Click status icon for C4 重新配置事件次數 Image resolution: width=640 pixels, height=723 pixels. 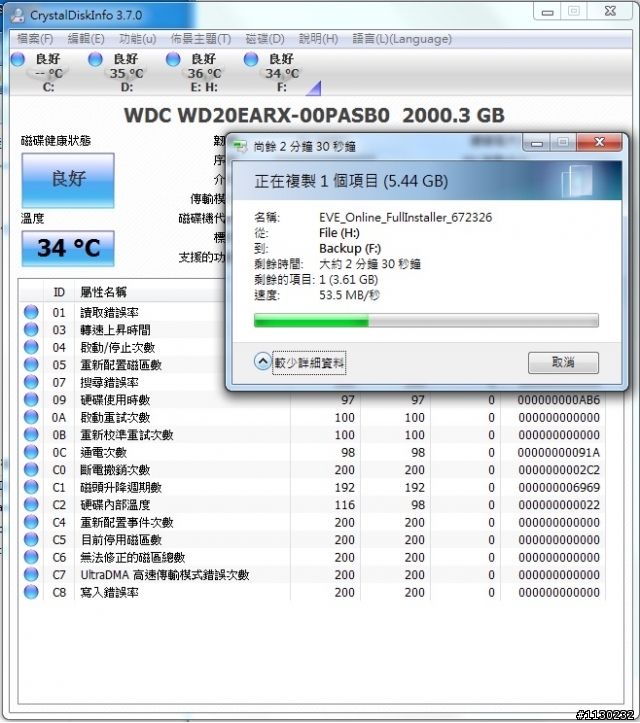click(x=31, y=522)
